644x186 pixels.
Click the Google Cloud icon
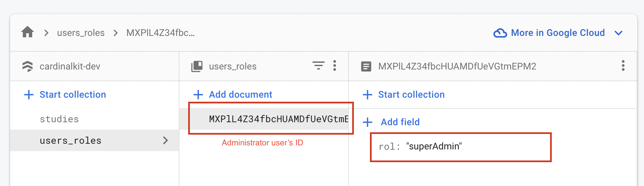[500, 33]
